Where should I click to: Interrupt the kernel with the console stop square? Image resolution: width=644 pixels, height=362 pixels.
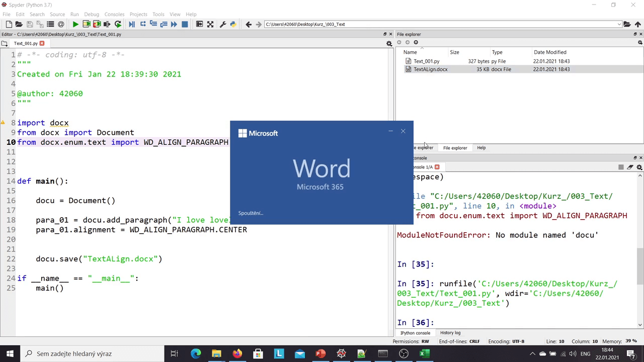click(621, 167)
